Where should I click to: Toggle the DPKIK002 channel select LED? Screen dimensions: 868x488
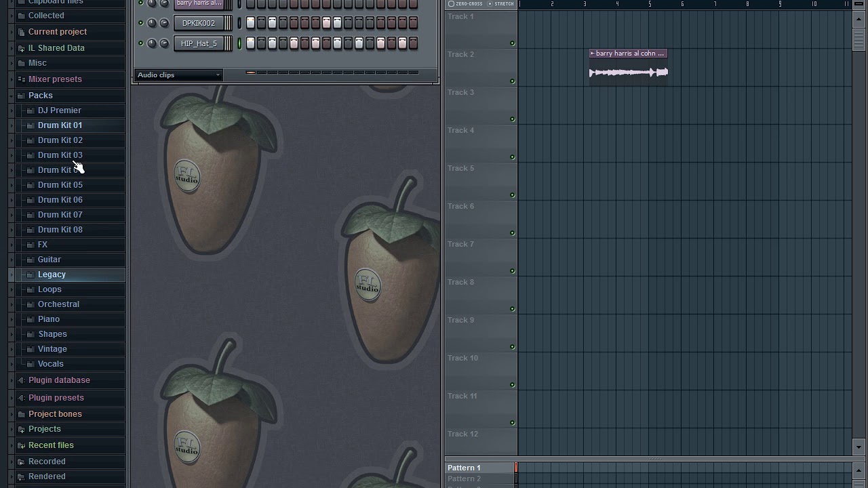[x=239, y=23]
